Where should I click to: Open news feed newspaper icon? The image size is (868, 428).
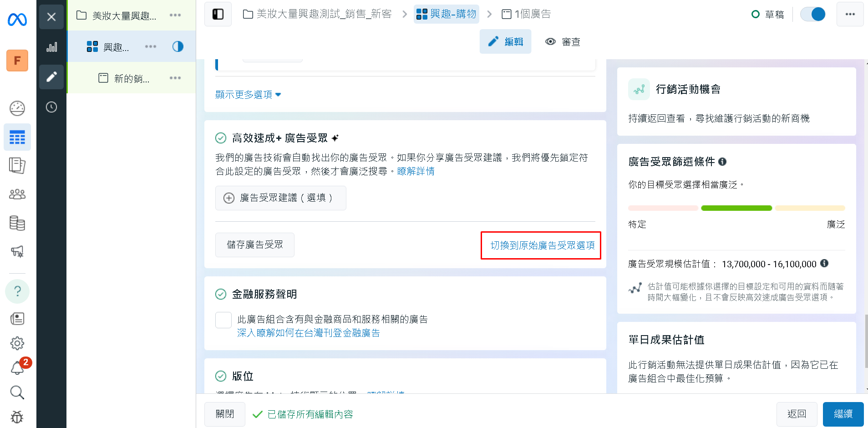point(17,319)
